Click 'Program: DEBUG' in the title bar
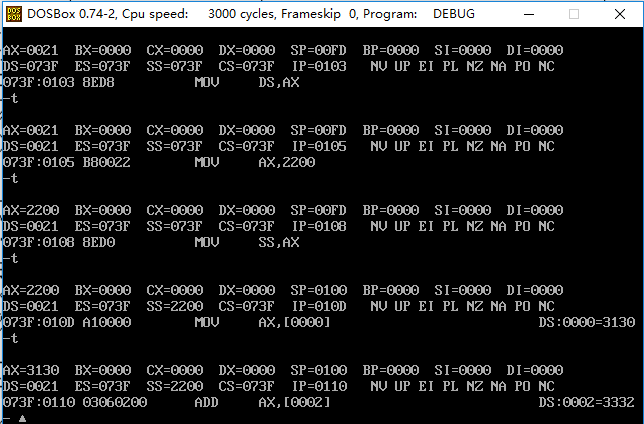This screenshot has width=644, height=424. [x=419, y=14]
